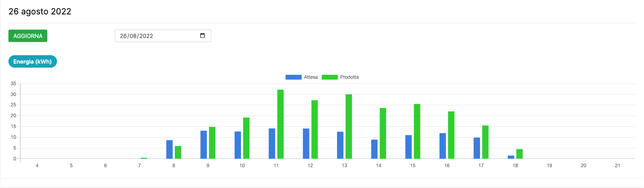644x188 pixels.
Task: Click the blue Attesa bar at hour 11
Action: [272, 144]
